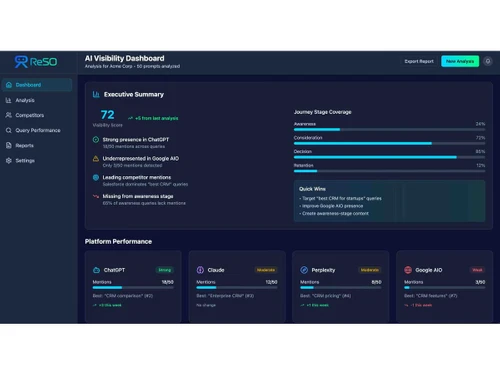Click "Create awareness-stage content" quick win
Screen dimensions: 500x375
coord(335,214)
